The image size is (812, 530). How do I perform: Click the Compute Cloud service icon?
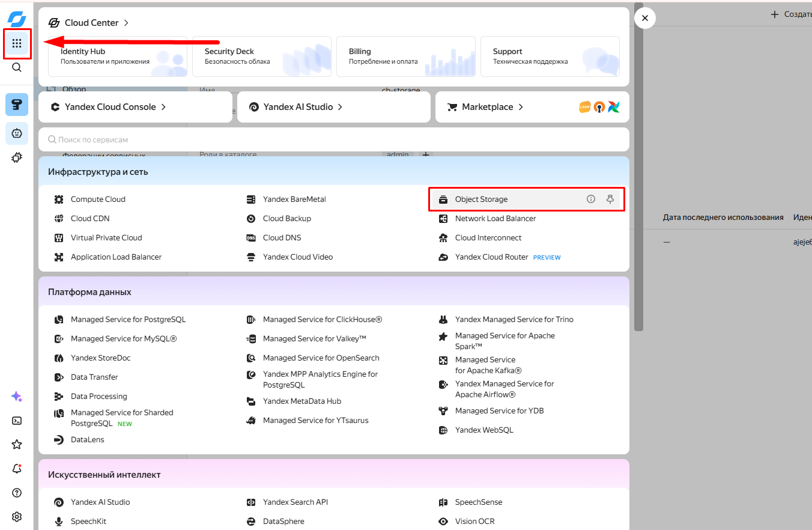[59, 199]
